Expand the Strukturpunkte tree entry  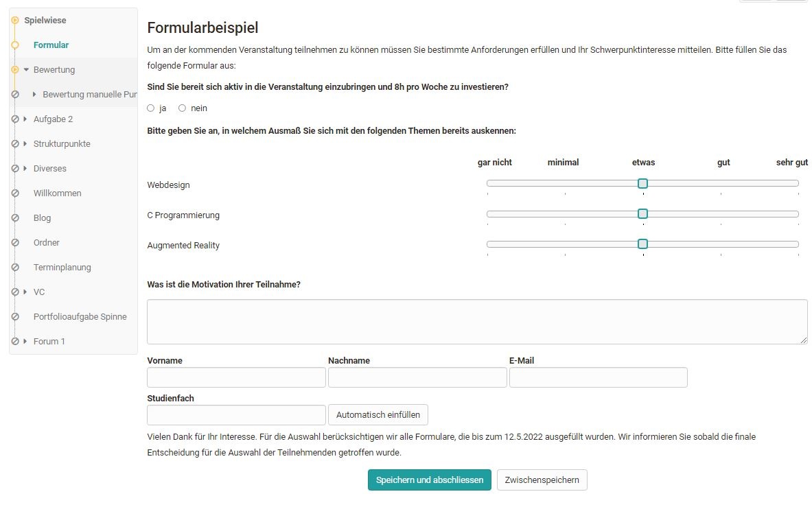coord(27,143)
